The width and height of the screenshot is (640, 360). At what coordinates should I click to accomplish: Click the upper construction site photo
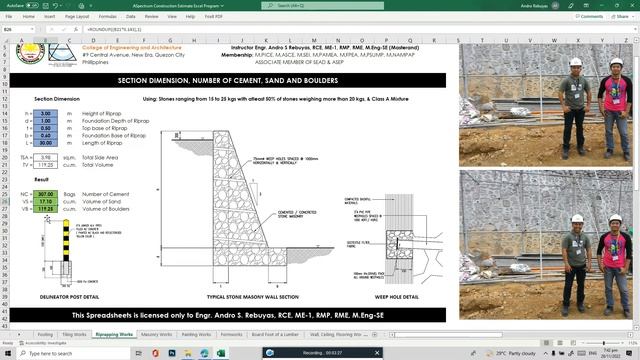click(546, 104)
